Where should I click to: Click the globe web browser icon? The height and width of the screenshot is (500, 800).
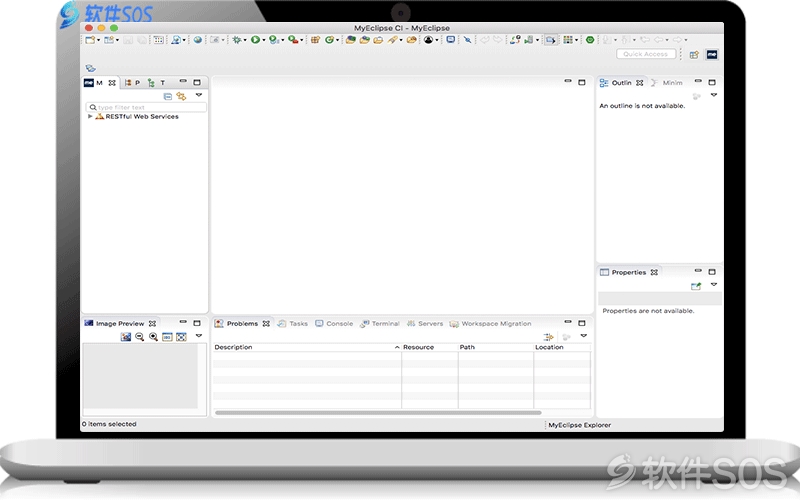[x=197, y=40]
